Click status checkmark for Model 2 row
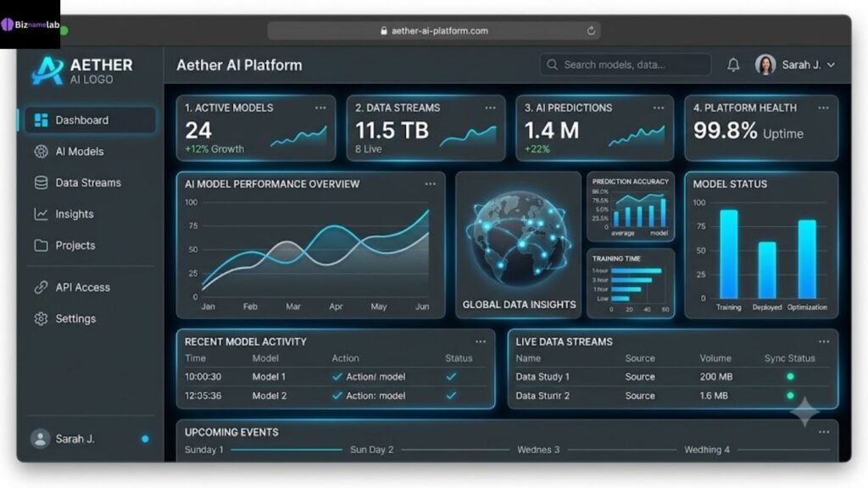 (451, 396)
